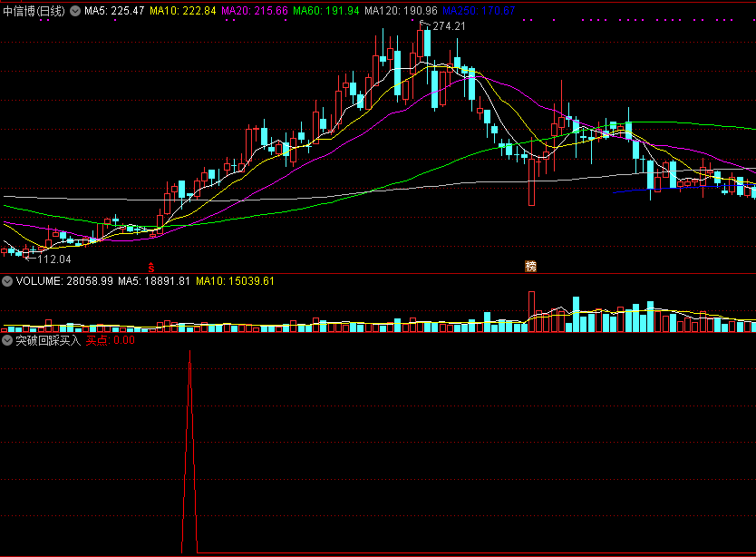
Task: Click the 突破回踩买入 indicator name
Action: coord(48,340)
